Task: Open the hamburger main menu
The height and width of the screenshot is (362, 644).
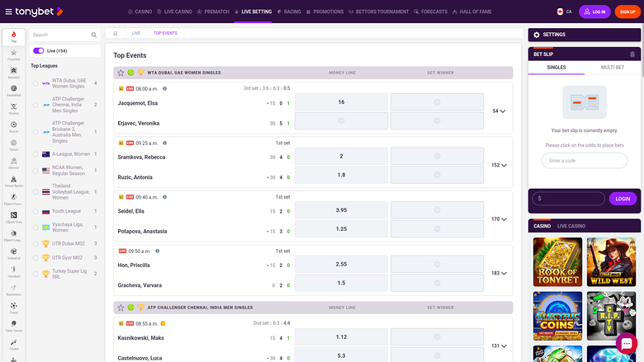Action: (x=8, y=12)
